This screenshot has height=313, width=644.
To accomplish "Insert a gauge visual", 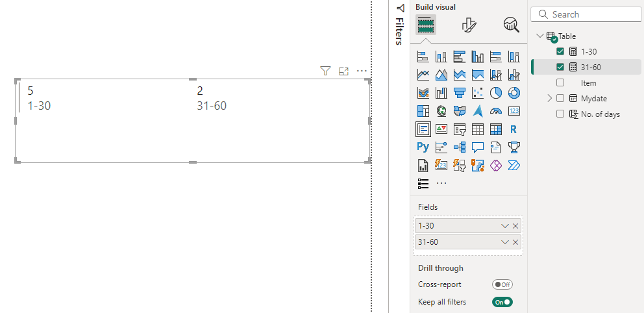I will pos(496,111).
